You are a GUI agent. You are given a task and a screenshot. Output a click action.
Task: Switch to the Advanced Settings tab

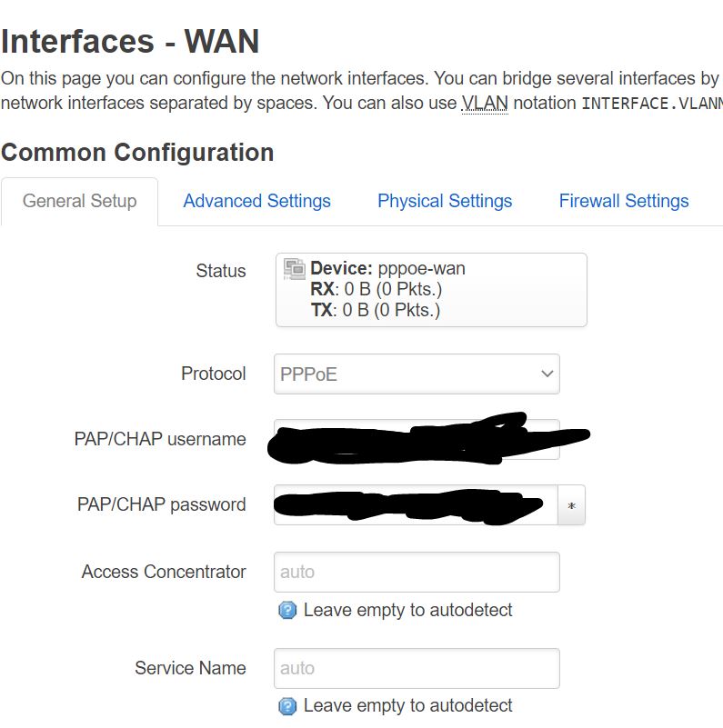click(x=256, y=201)
